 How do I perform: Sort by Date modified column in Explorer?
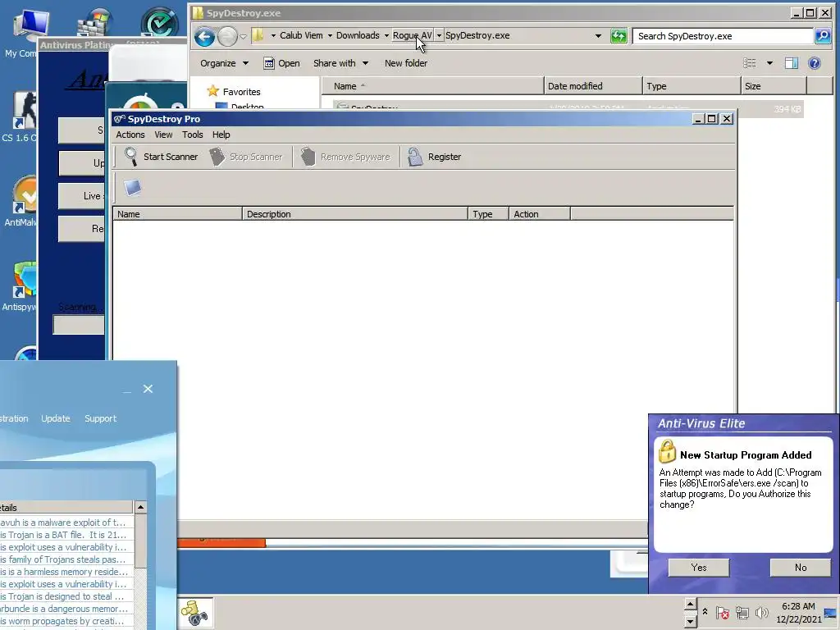pos(593,85)
